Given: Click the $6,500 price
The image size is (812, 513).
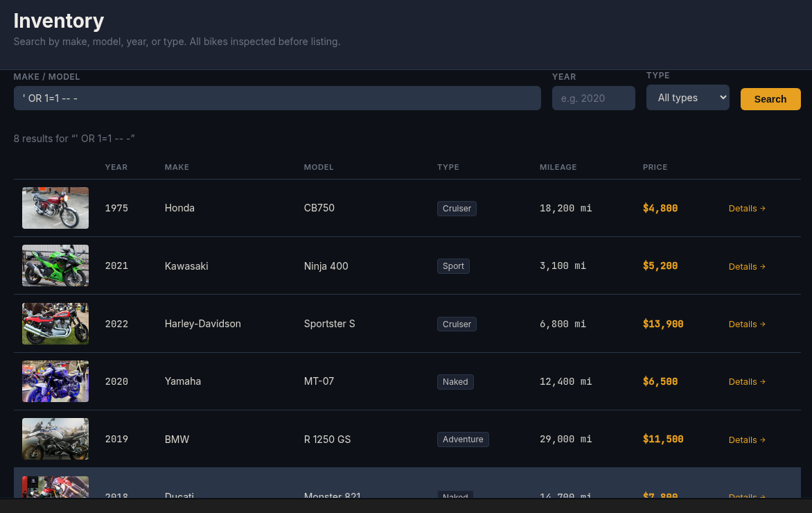Looking at the screenshot, I should click(660, 381).
